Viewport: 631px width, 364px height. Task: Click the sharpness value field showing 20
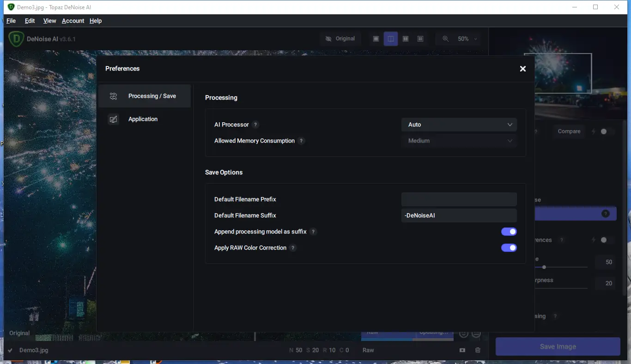[x=606, y=283]
